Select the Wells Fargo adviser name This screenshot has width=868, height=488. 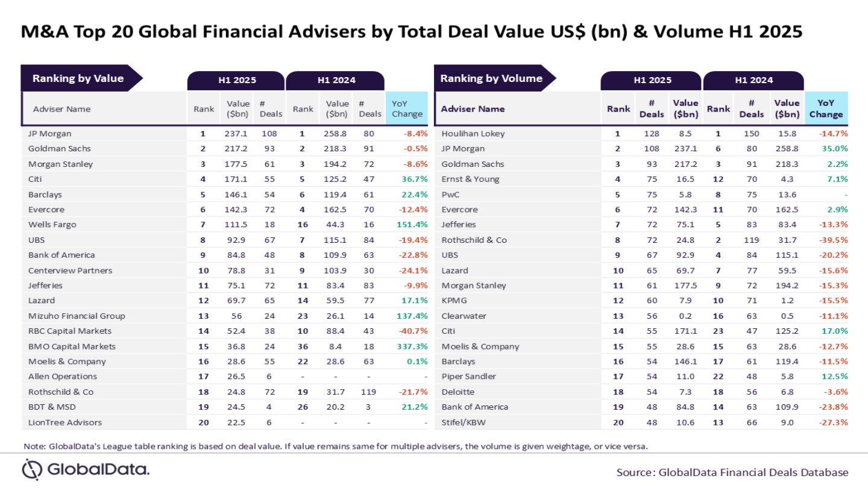coord(52,225)
